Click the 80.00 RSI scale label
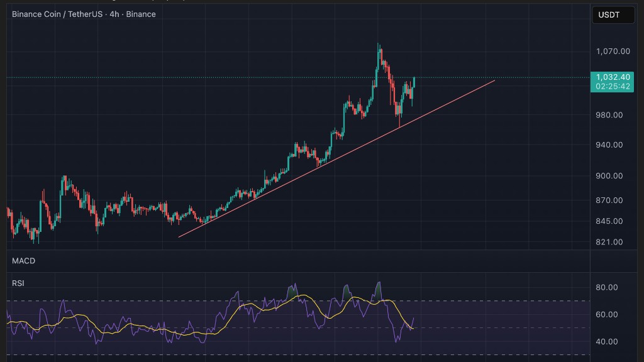 (x=607, y=288)
